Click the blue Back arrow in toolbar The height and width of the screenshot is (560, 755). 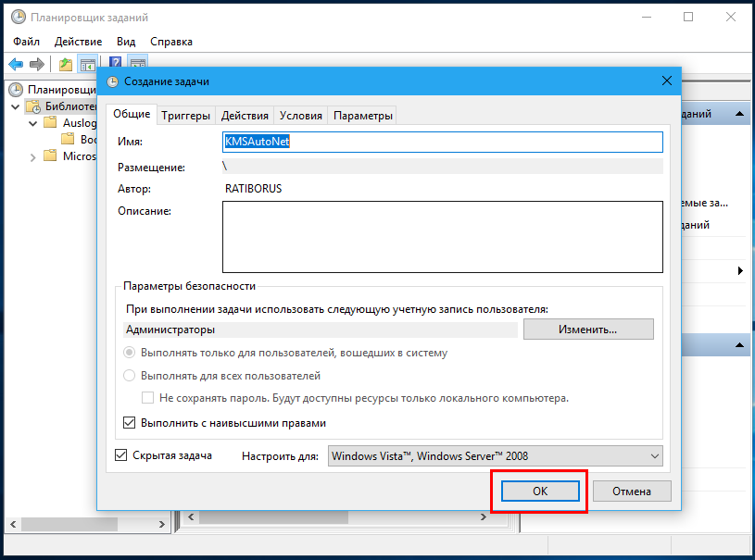coord(16,64)
